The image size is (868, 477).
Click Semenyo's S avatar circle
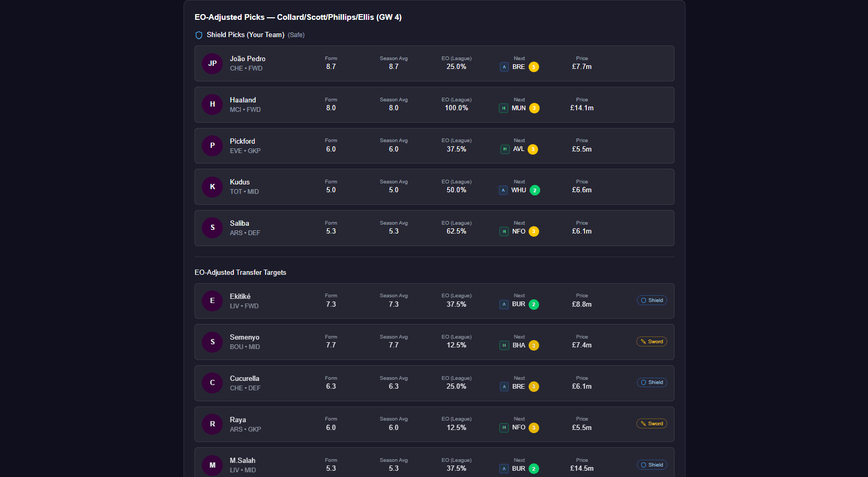[x=212, y=342]
